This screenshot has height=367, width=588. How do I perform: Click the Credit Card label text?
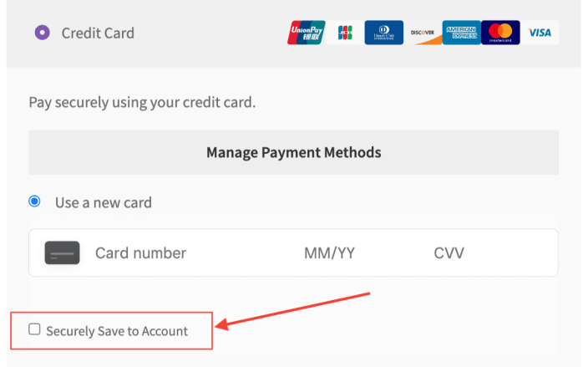pyautogui.click(x=98, y=33)
